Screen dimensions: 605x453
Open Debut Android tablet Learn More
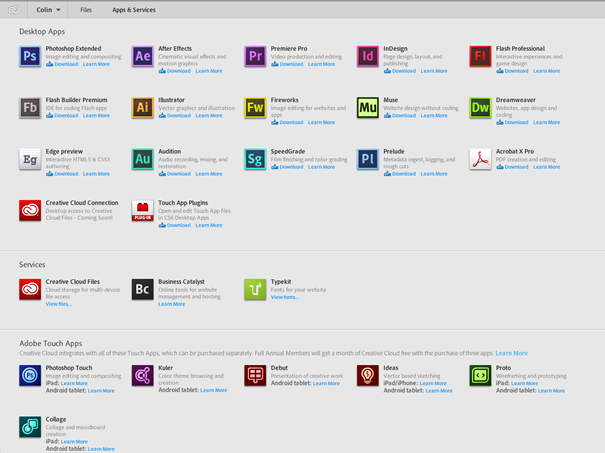point(326,384)
